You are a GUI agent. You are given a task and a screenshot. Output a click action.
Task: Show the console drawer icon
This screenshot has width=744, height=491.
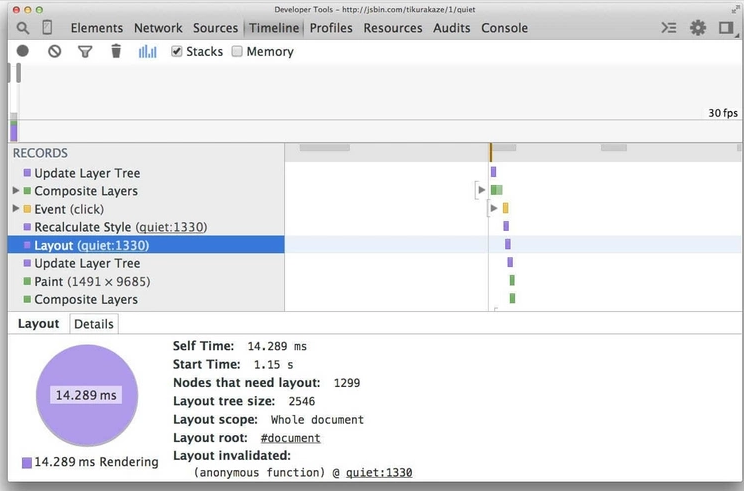(669, 28)
